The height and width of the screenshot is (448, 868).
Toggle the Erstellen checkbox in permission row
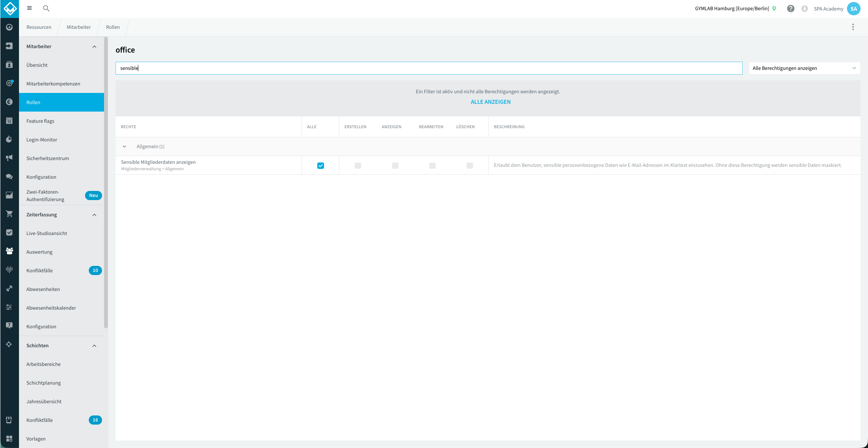click(x=358, y=165)
